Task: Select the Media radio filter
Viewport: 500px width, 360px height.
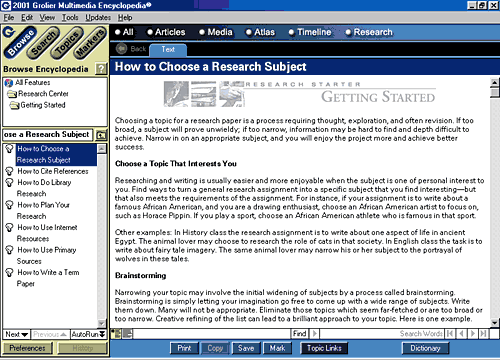Action: [216, 32]
